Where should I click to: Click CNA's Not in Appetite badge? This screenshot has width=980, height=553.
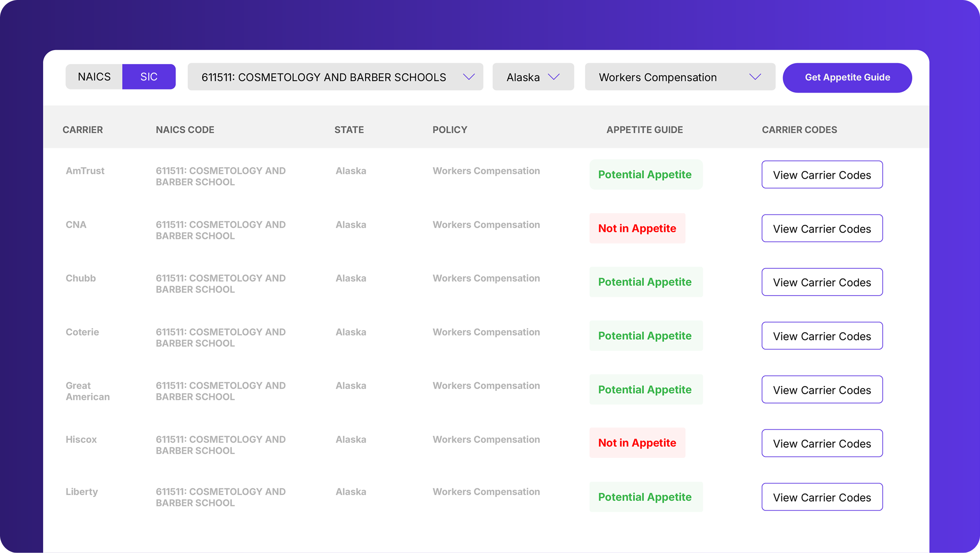637,228
